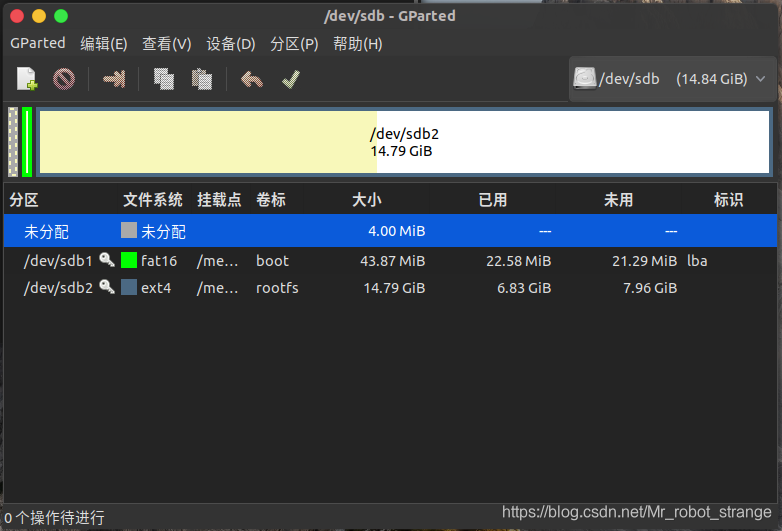Open the 编辑(E) menu
The image size is (782, 531).
point(104,44)
